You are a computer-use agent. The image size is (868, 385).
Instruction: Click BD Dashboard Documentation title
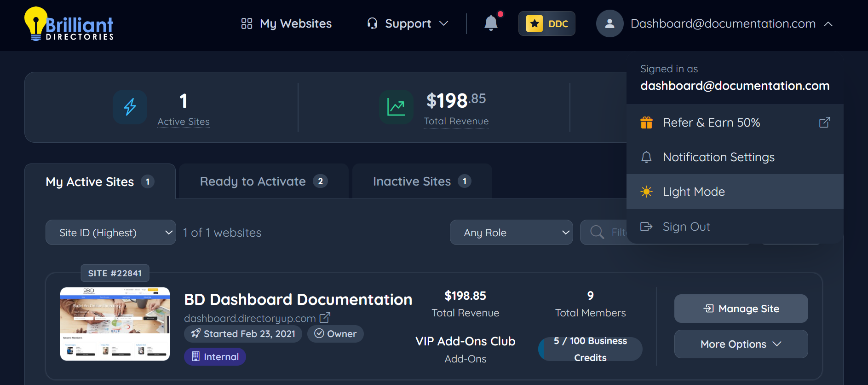tap(298, 299)
